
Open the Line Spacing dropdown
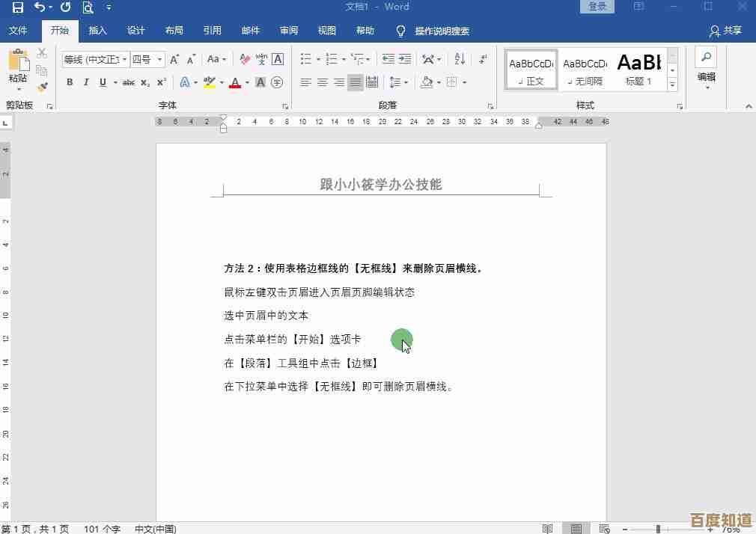(x=399, y=82)
